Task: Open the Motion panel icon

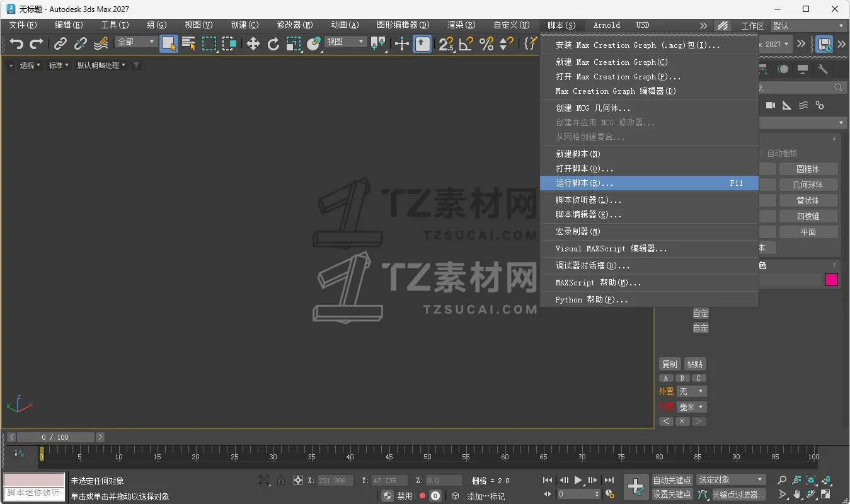Action: pos(783,69)
